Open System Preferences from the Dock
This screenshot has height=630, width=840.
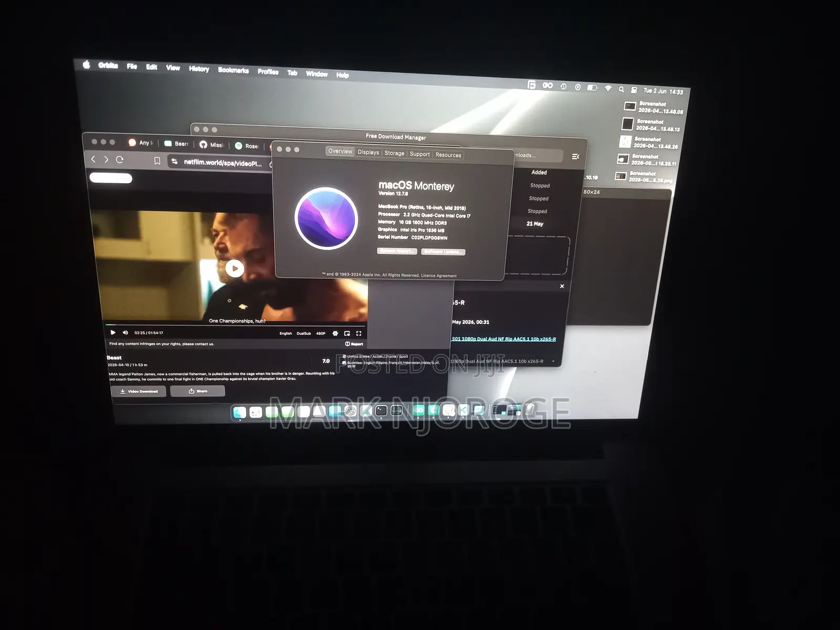(351, 412)
